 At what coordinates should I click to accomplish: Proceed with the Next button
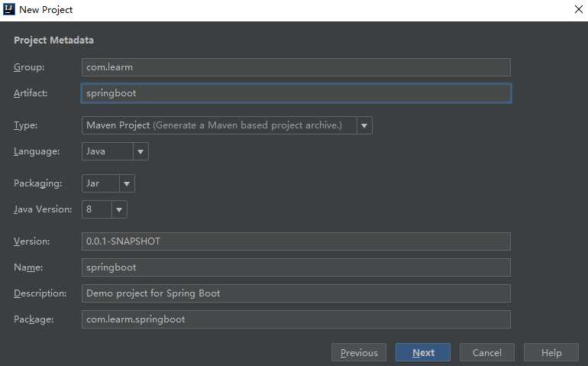423,352
